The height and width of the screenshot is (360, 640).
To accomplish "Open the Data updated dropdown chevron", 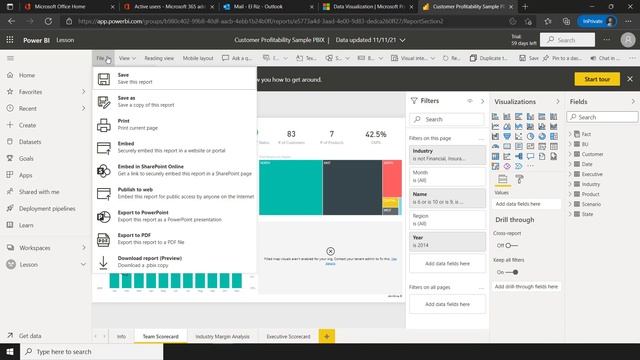I will (402, 40).
